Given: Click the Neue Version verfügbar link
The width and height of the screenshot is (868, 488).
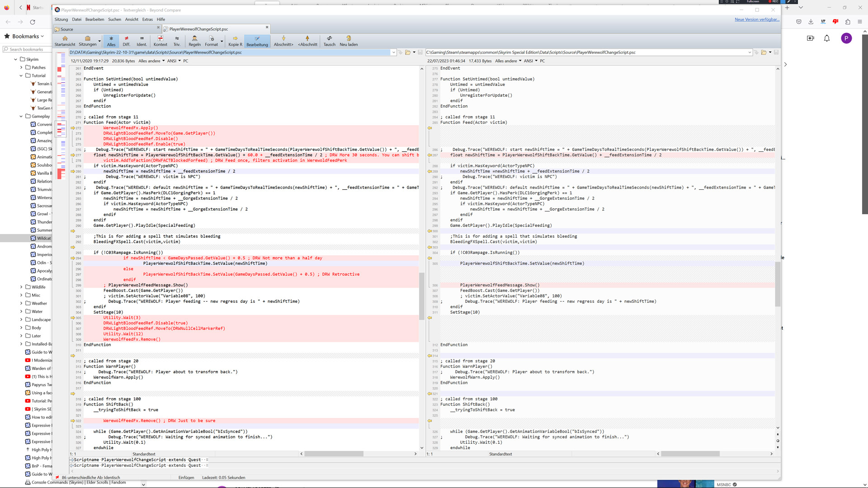Looking at the screenshot, I should (x=756, y=19).
